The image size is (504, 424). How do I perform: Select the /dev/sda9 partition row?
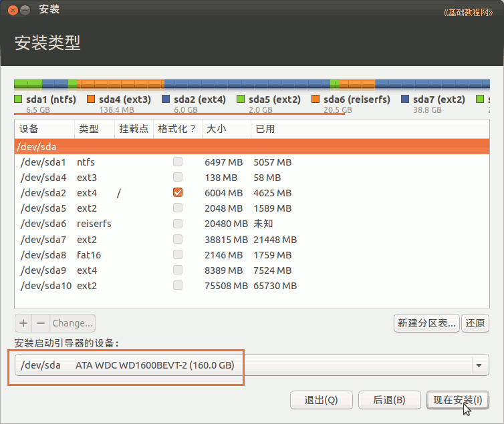click(252, 270)
